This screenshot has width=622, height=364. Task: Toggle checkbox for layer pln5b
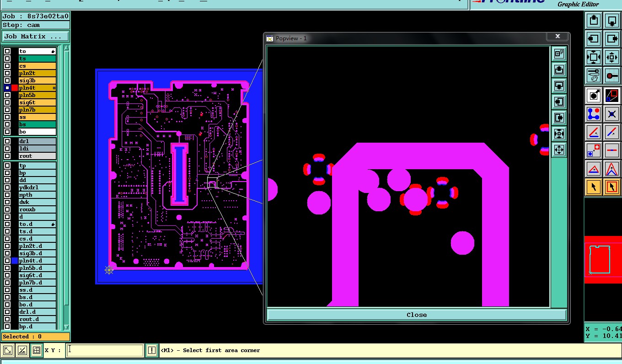7,95
